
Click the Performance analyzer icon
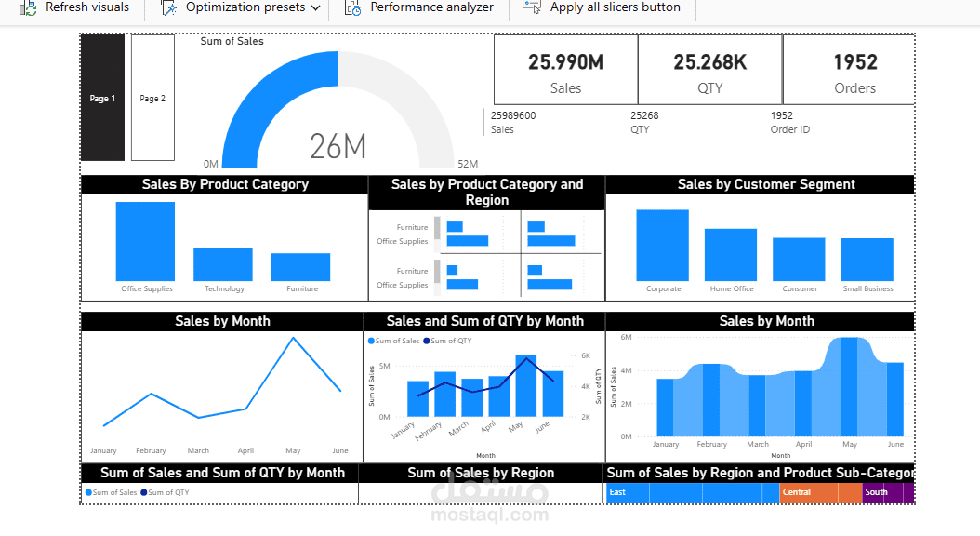point(353,7)
